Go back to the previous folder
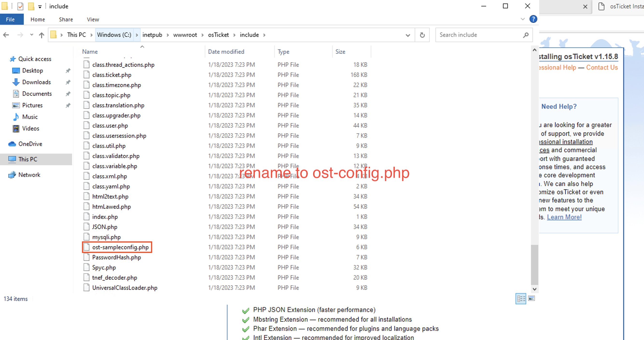This screenshot has height=340, width=644. point(6,35)
